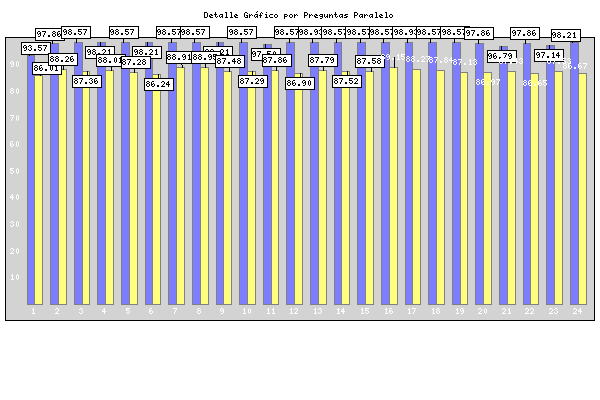Click the 96.79 data label

[x=501, y=56]
